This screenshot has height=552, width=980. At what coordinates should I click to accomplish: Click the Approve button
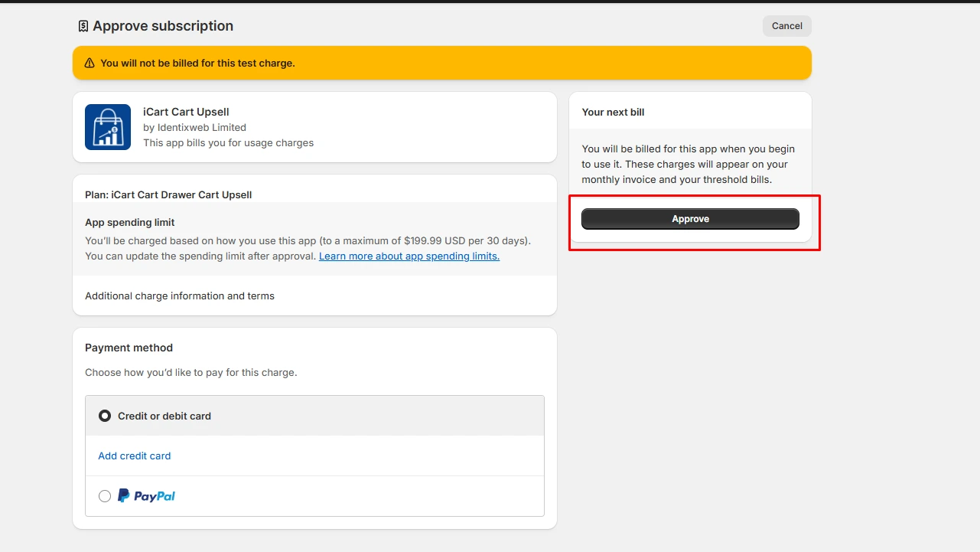pos(690,219)
